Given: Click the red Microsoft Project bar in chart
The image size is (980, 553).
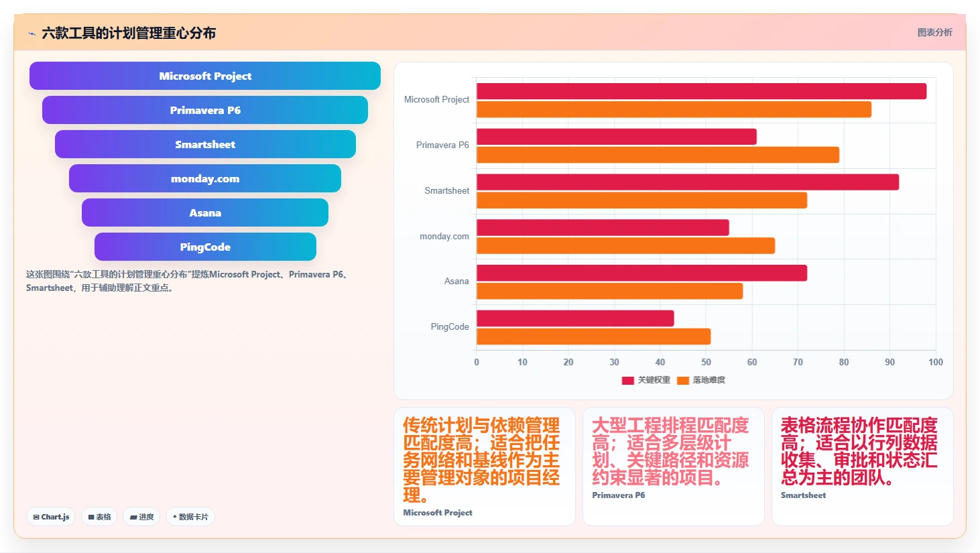Looking at the screenshot, I should tap(701, 91).
